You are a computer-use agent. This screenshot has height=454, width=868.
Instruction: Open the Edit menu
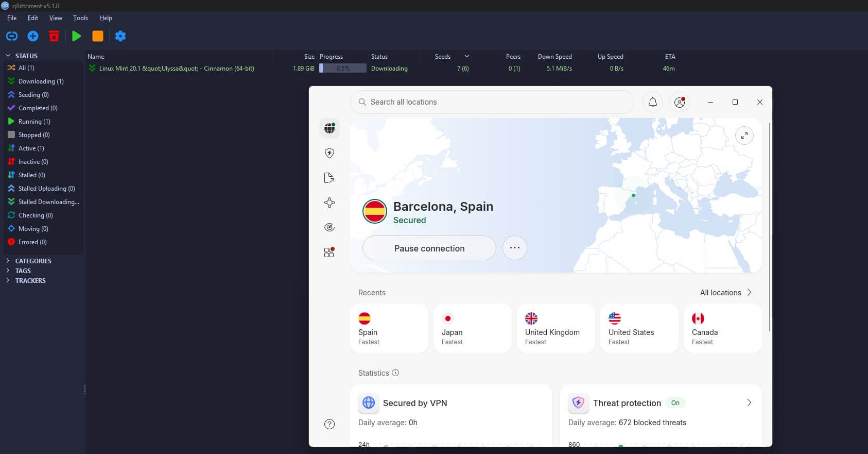[33, 18]
